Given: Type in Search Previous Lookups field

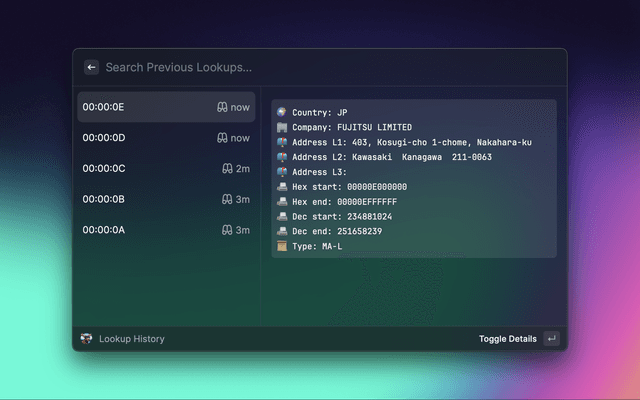Looking at the screenshot, I should pyautogui.click(x=300, y=67).
